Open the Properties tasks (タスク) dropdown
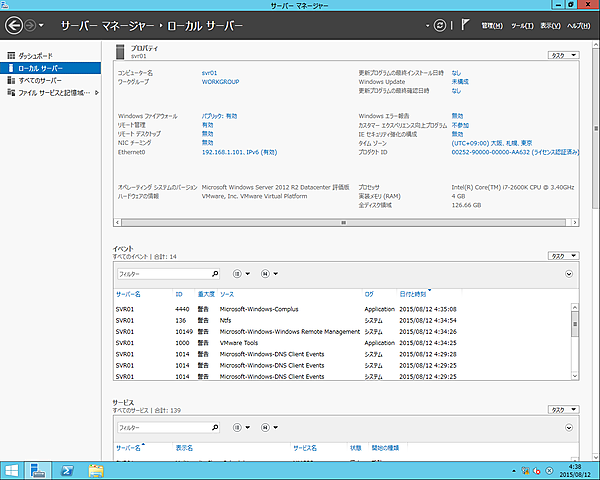Viewport: 600px width, 480px height. 565,55
